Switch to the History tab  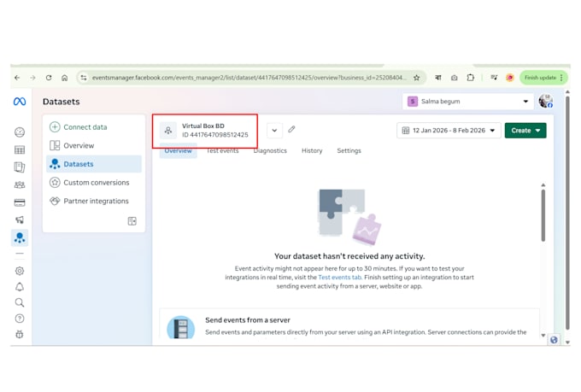(x=312, y=151)
